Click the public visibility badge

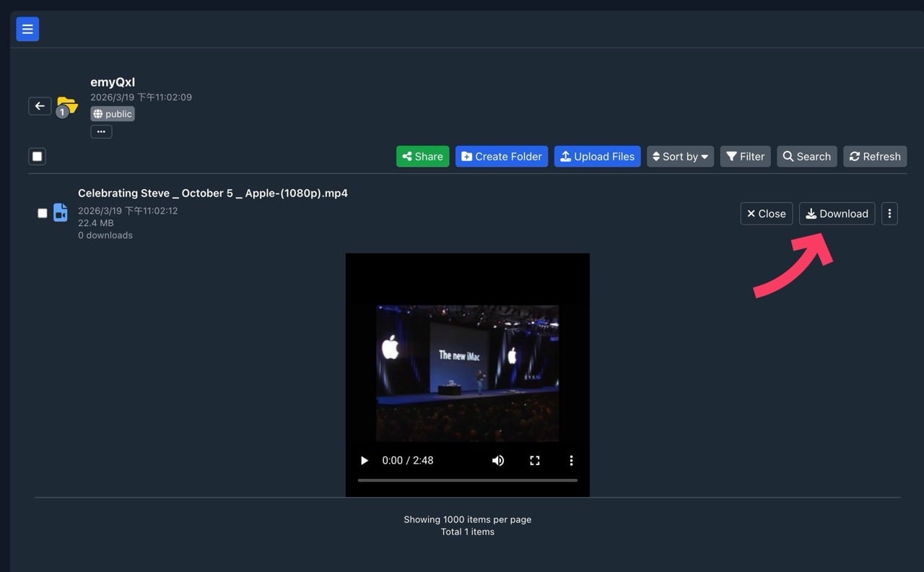[113, 114]
